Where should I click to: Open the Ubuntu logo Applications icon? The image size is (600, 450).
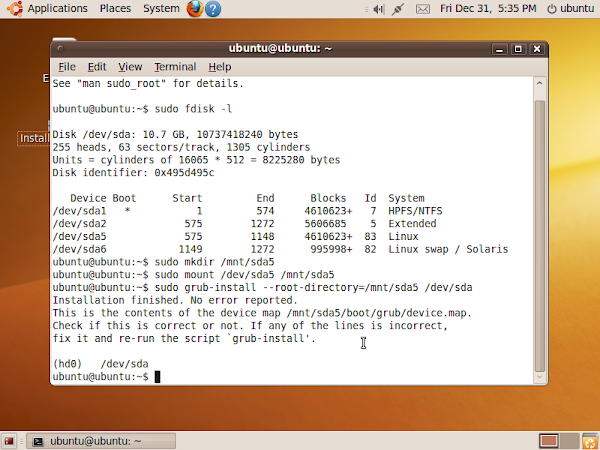coord(15,8)
